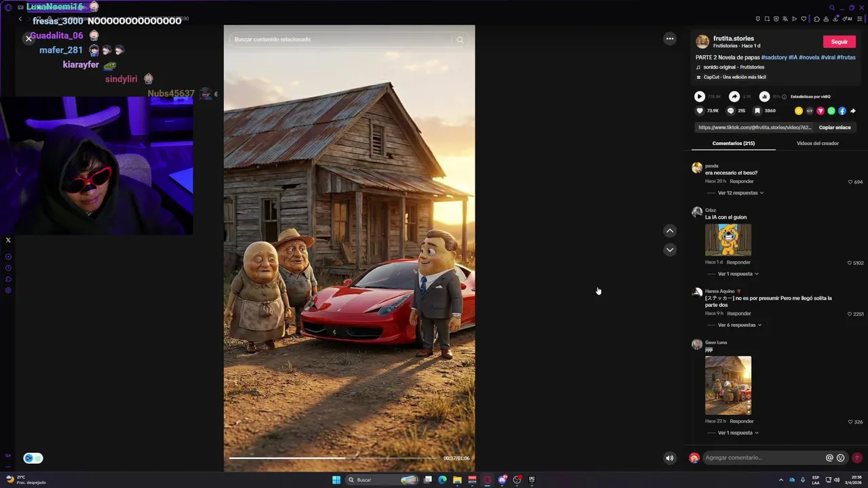Viewport: 868px width, 488px height.
Task: Open the #sadstory hashtag
Action: (774, 58)
